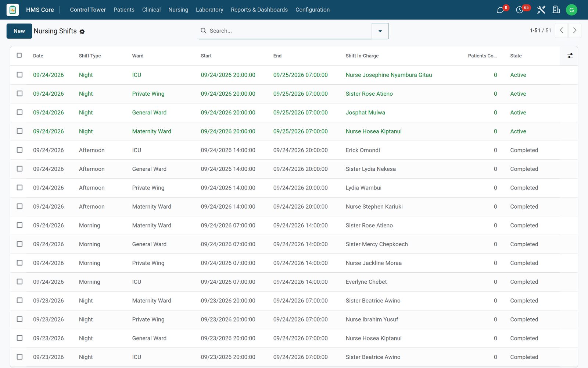Go to the previous page arrow
Image resolution: width=588 pixels, height=368 pixels.
561,31
